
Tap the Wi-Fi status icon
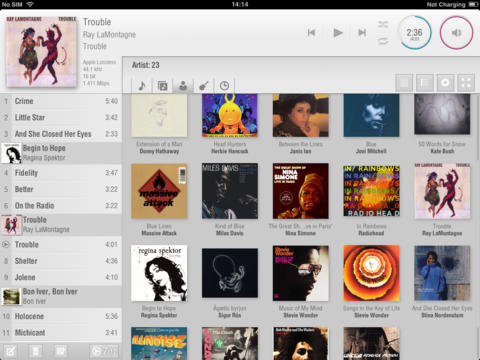pos(30,4)
